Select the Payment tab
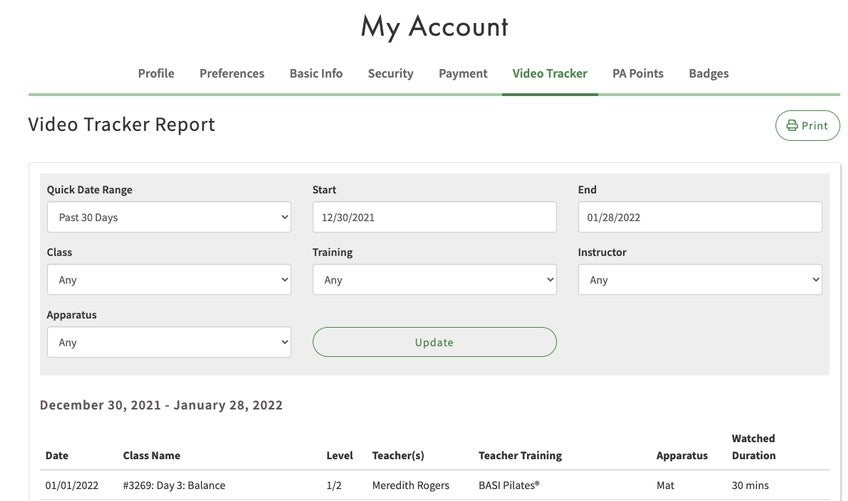 (463, 73)
